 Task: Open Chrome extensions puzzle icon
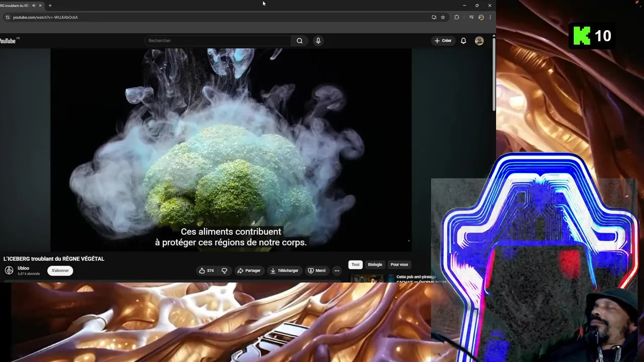[x=456, y=17]
